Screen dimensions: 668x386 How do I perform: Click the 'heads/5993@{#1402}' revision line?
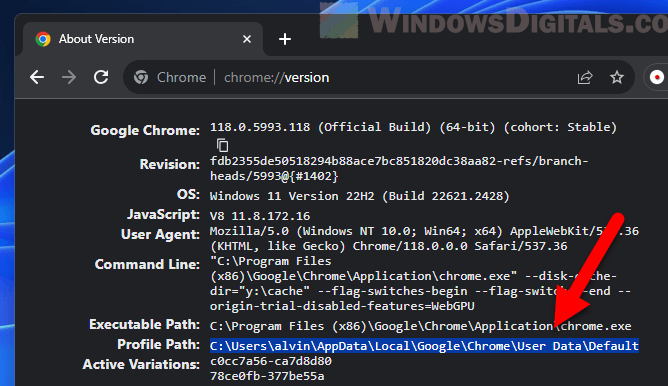[274, 176]
